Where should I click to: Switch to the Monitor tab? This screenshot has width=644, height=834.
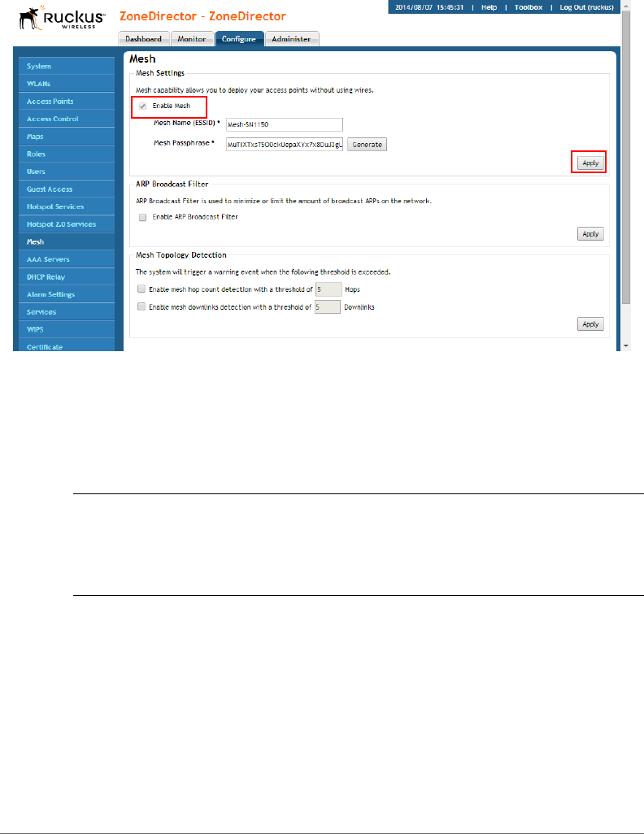pyautogui.click(x=192, y=39)
